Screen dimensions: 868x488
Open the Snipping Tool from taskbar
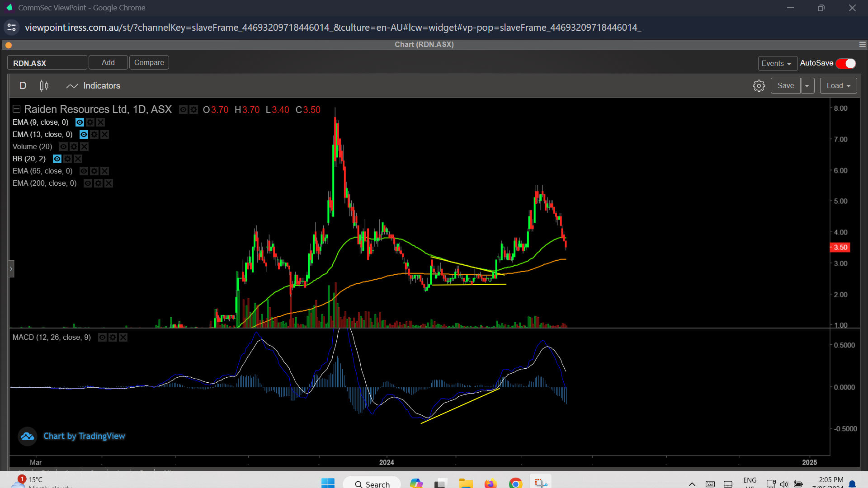click(540, 483)
